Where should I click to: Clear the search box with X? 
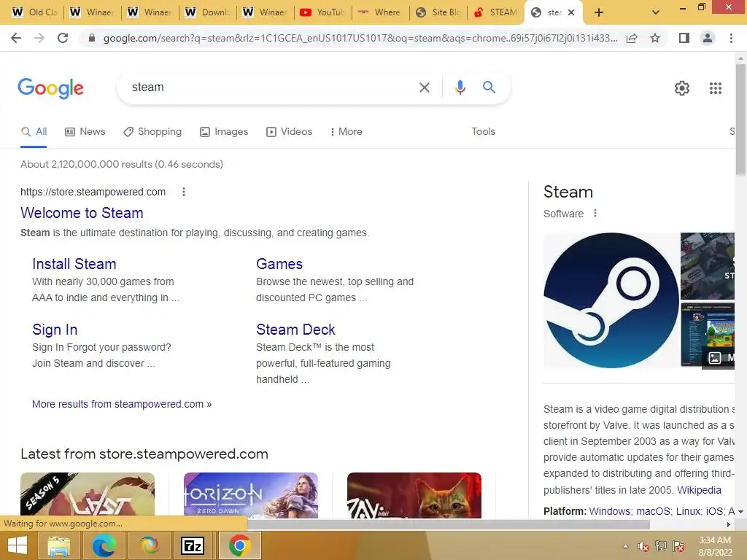coord(424,87)
